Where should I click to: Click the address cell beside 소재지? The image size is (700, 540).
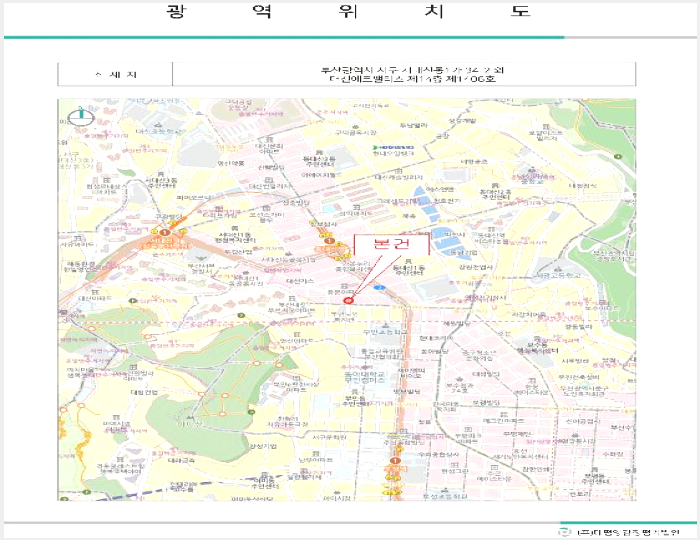click(x=404, y=74)
